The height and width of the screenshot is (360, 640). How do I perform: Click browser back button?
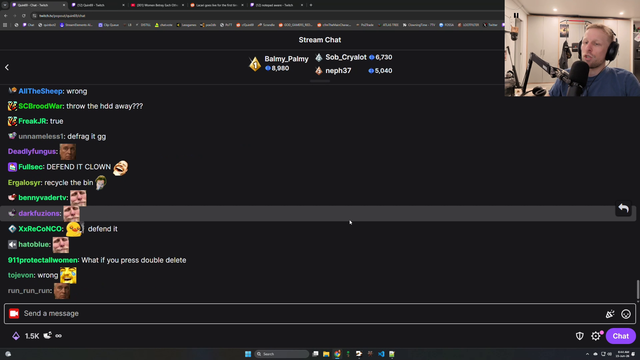6,16
